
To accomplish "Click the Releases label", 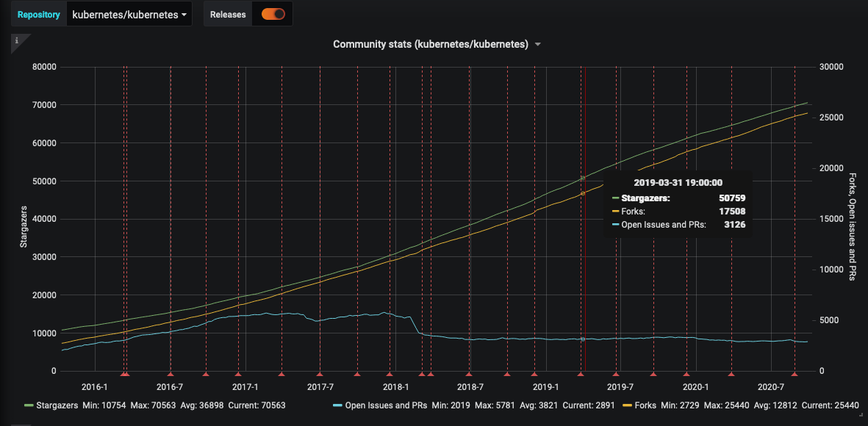I will 228,15.
